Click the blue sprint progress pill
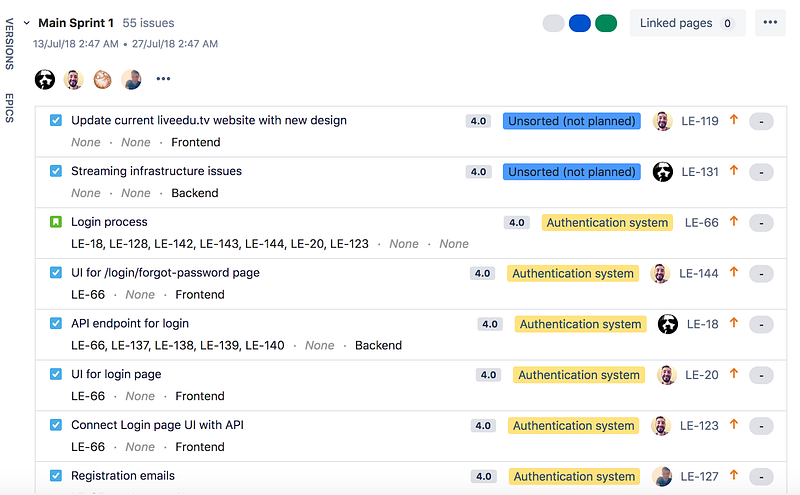The image size is (800, 495). click(x=580, y=23)
